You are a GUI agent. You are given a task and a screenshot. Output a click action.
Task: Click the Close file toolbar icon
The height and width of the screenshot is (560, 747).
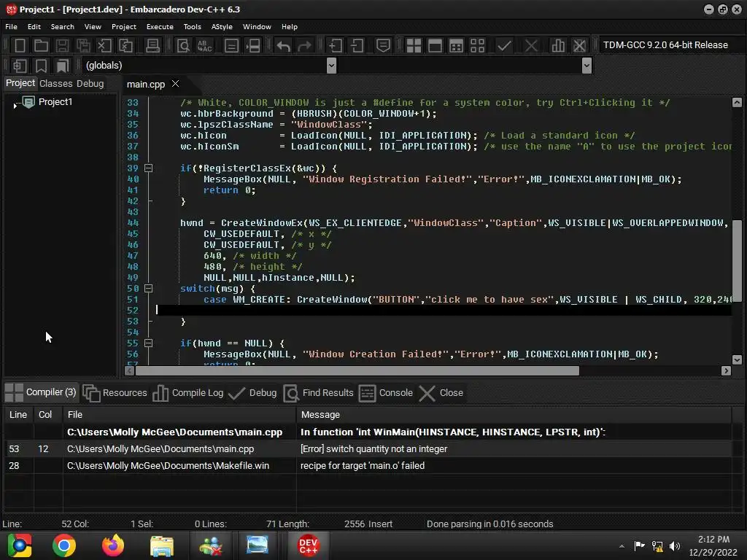(x=104, y=46)
